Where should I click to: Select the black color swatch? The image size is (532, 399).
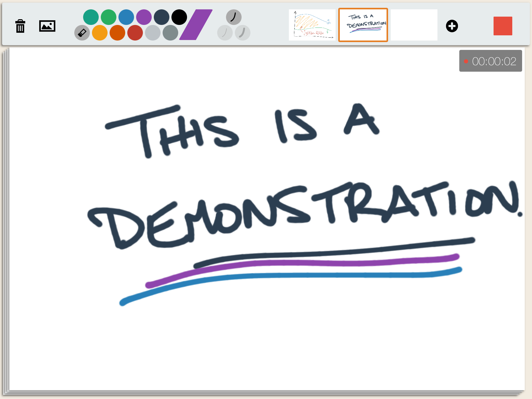179,17
